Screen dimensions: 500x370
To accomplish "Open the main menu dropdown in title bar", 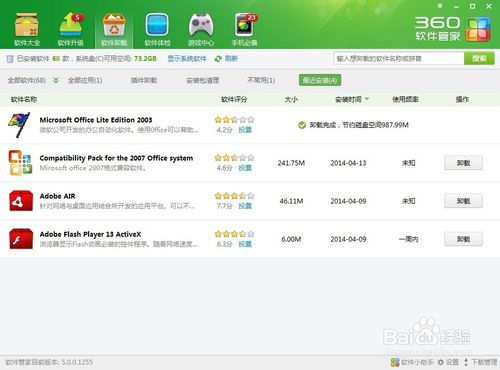I will pyautogui.click(x=440, y=6).
